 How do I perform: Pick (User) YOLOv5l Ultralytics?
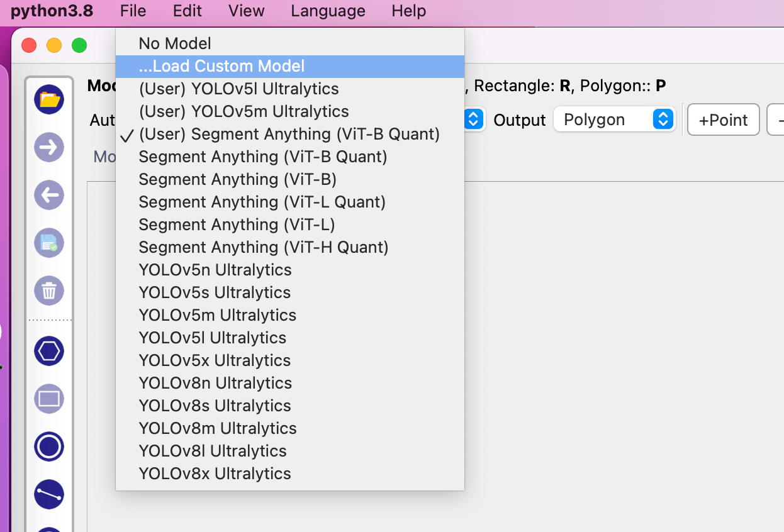pos(290,89)
